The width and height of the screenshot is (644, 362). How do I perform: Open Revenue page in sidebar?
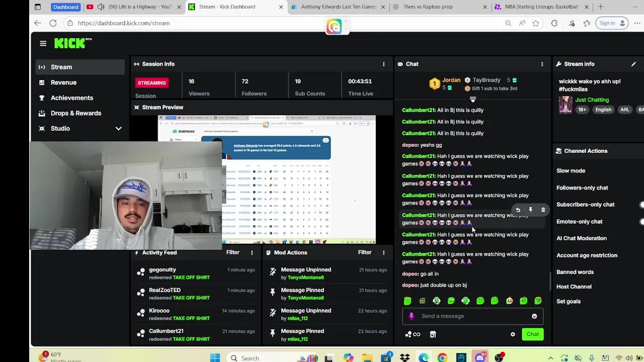pos(80,82)
